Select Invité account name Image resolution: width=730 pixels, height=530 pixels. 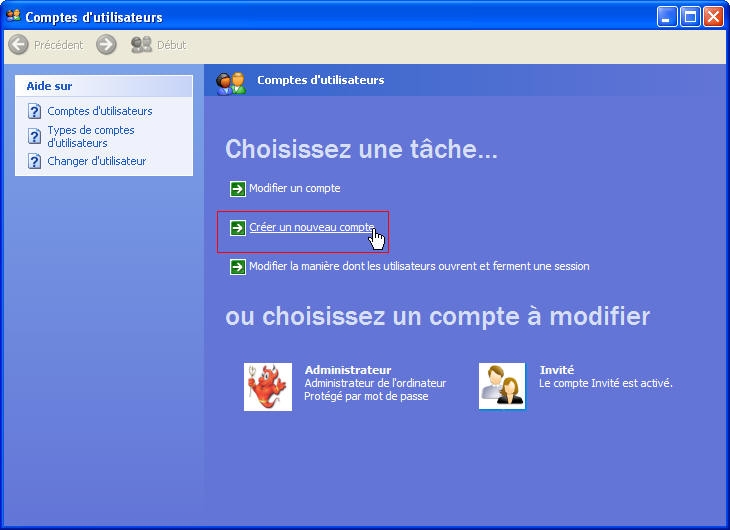(x=557, y=370)
